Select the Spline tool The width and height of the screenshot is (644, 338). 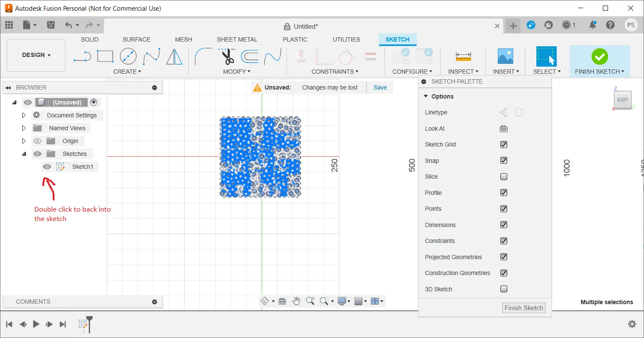(x=152, y=56)
